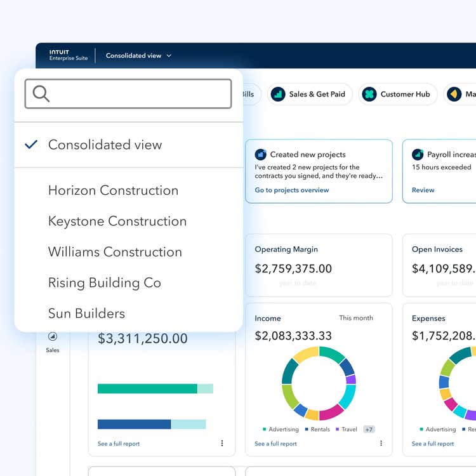
Task: Click the blue progress bar
Action: tap(134, 424)
